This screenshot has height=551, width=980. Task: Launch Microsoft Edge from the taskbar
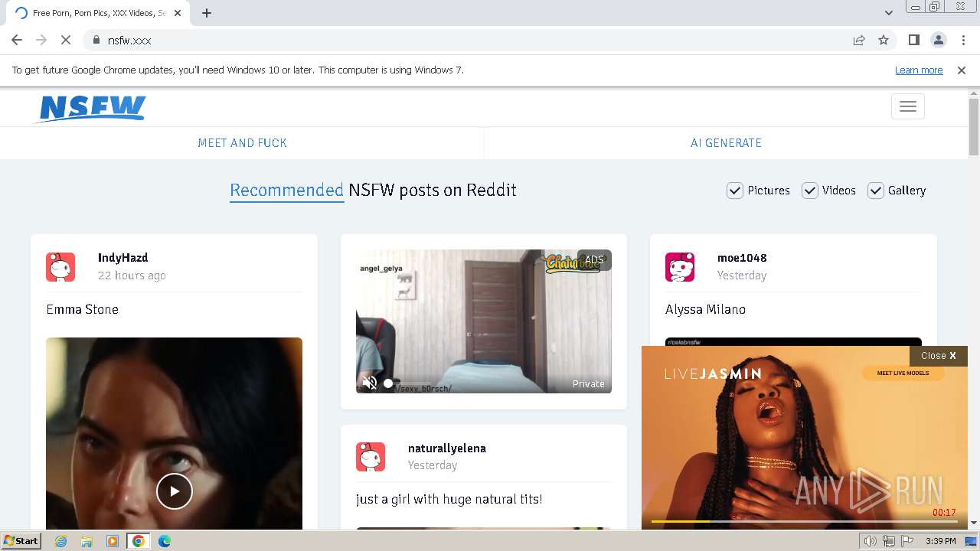(165, 541)
